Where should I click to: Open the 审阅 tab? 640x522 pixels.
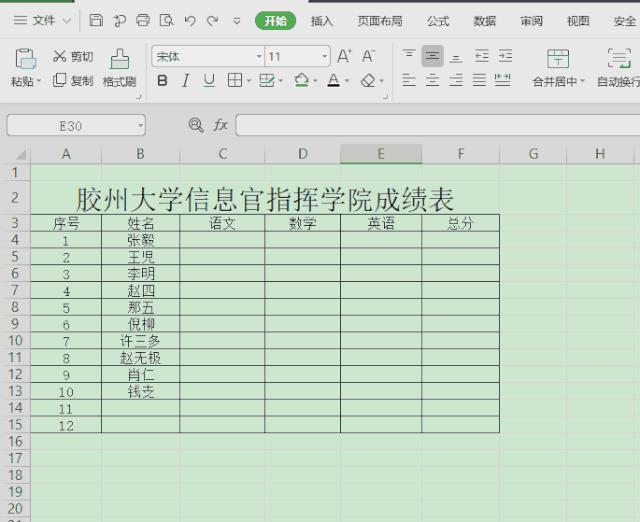coord(531,21)
